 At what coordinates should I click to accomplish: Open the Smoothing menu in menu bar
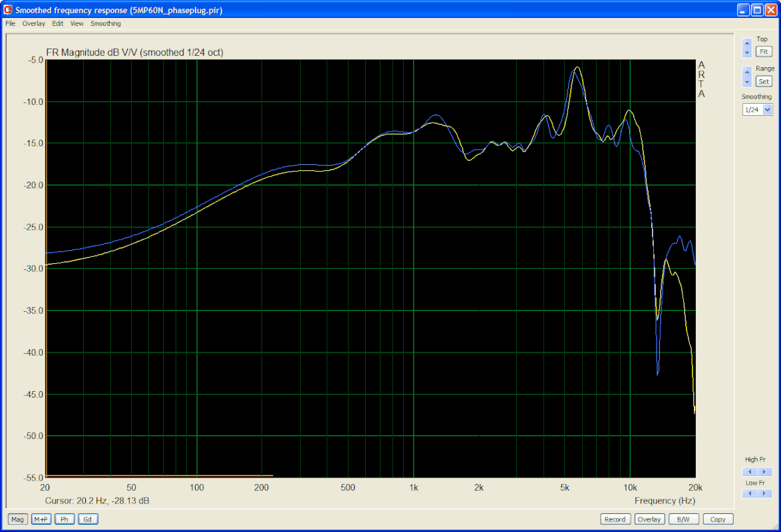tap(106, 23)
